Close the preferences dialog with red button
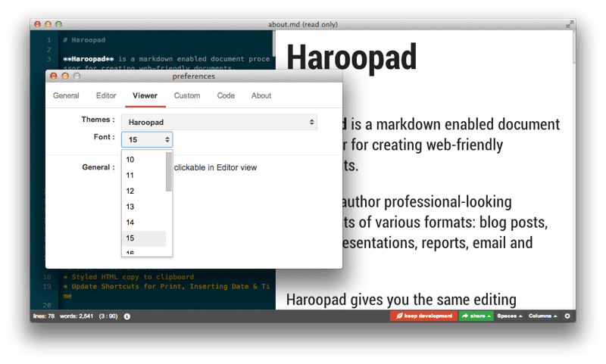Image resolution: width=606 pixels, height=364 pixels. coord(54,76)
